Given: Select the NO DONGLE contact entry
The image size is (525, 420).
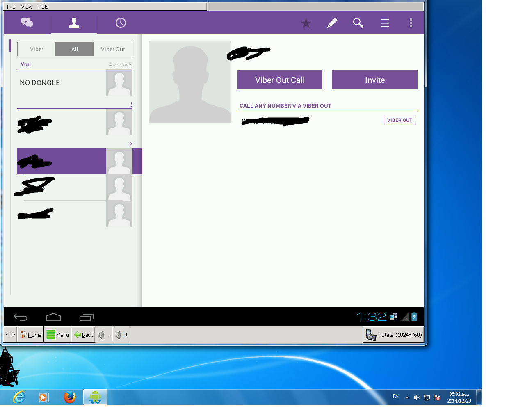Looking at the screenshot, I should (x=62, y=83).
